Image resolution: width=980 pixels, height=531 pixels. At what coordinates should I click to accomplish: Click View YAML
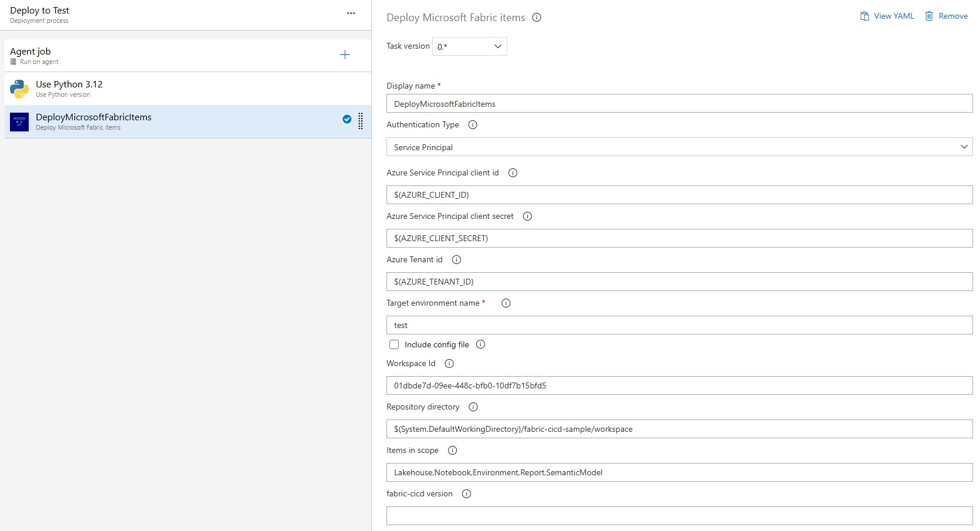click(x=886, y=16)
